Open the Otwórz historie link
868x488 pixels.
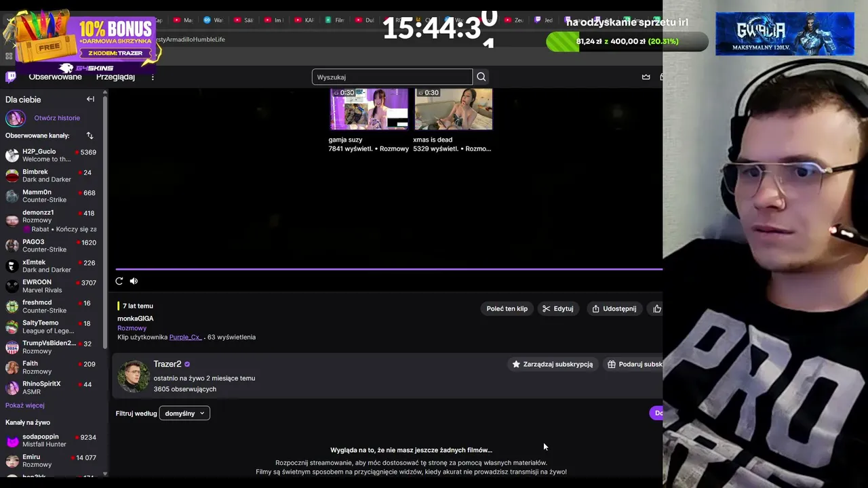57,118
